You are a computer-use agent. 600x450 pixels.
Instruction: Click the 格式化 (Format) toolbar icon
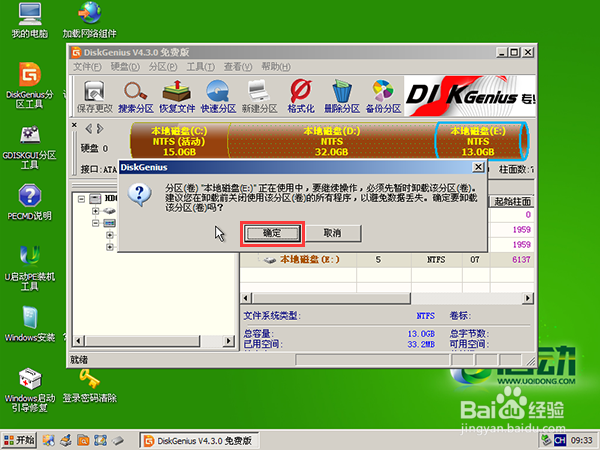tap(301, 97)
